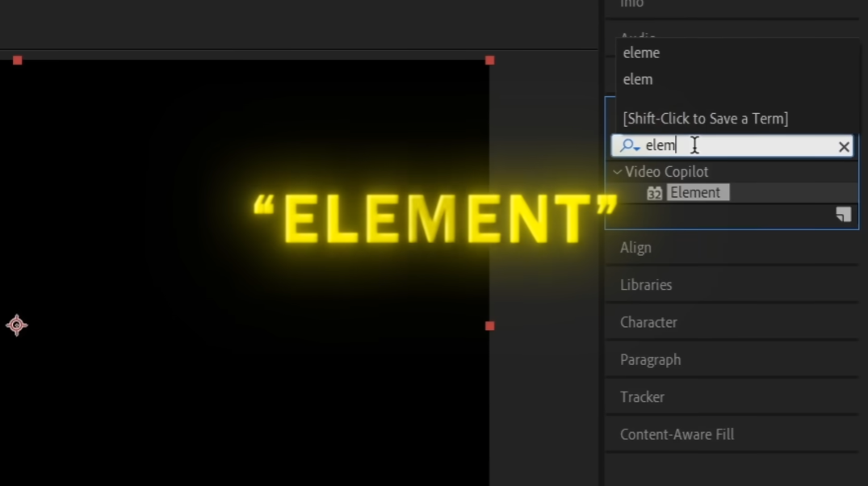Click the layer anchor point crosshair

coord(17,325)
